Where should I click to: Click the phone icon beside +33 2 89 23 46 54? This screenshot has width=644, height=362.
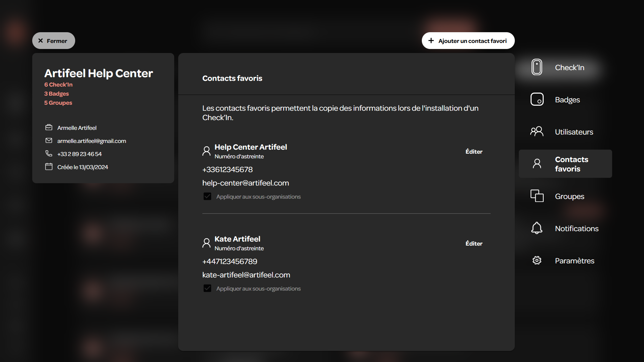pos(49,153)
